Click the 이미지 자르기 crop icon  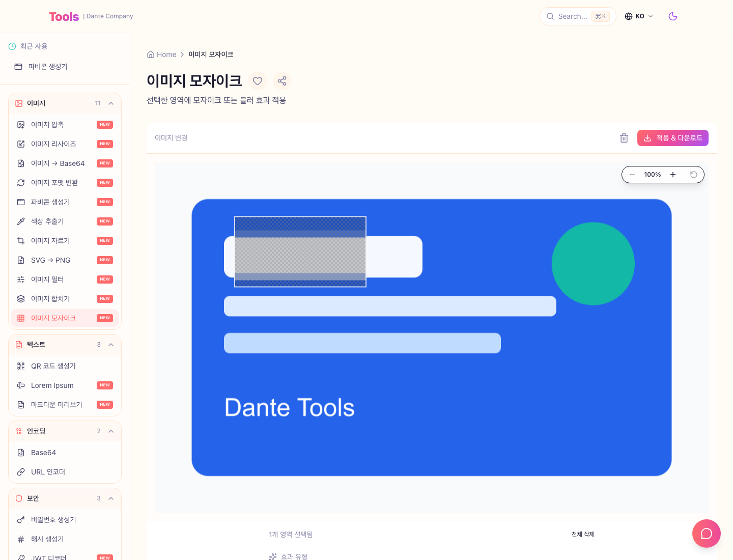21,241
